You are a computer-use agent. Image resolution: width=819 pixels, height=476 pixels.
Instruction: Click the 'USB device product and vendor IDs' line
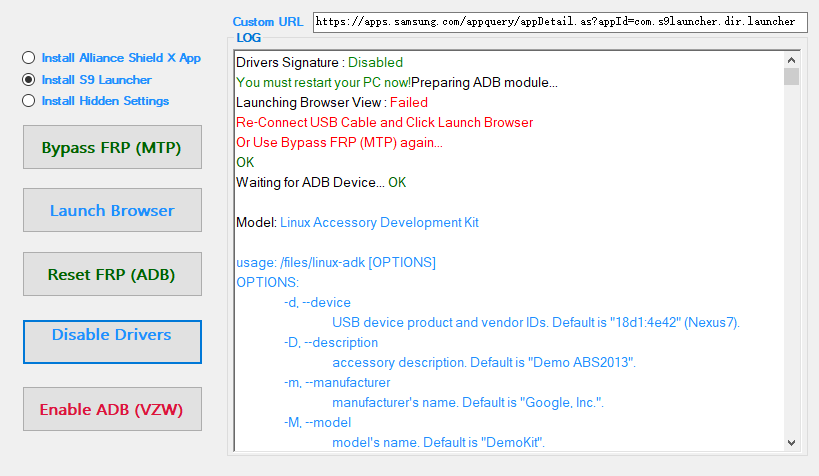click(x=536, y=322)
